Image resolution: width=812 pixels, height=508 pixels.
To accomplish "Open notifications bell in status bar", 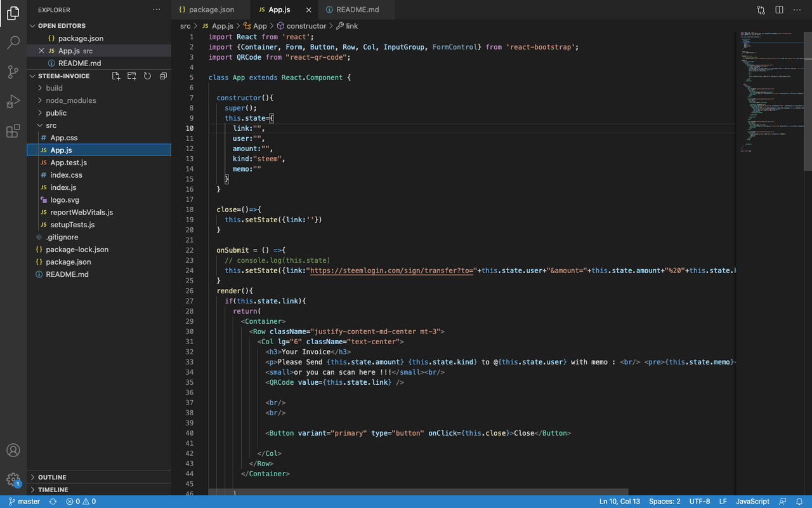I will click(800, 502).
